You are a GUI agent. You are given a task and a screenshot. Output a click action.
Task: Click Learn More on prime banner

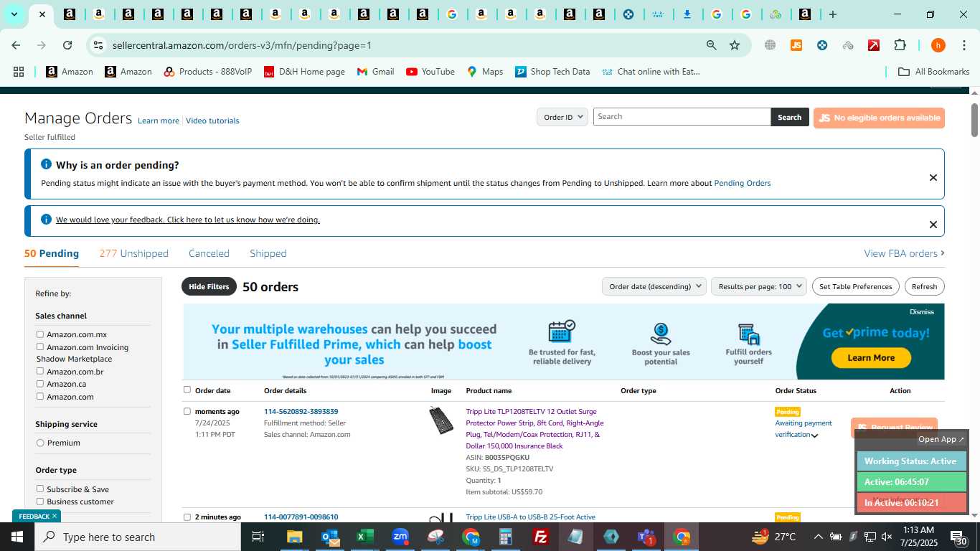(871, 358)
